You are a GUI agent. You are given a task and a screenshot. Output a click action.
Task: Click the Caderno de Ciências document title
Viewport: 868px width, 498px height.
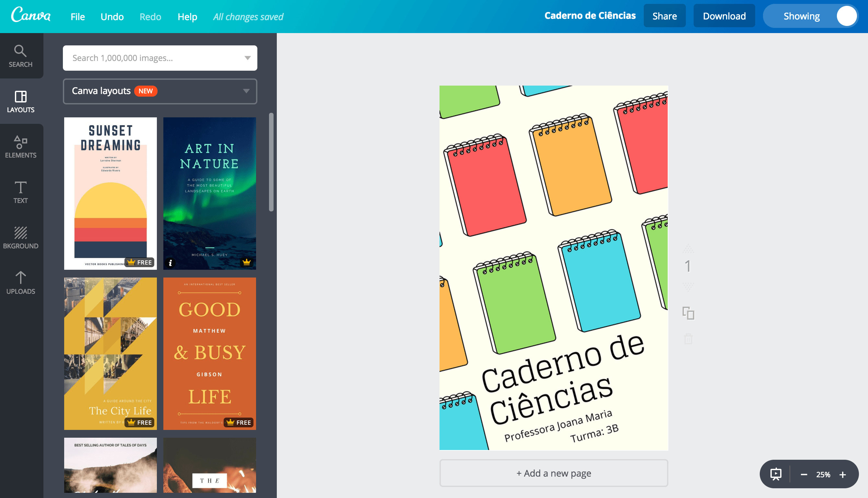click(x=590, y=16)
